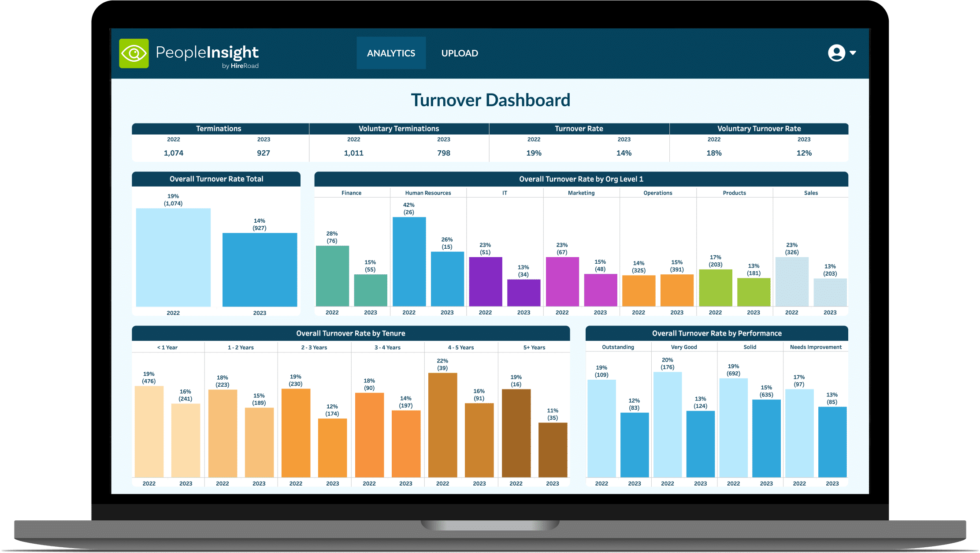The image size is (980, 553).
Task: Click the Human Resources 2023 bar at 26%
Action: click(447, 279)
